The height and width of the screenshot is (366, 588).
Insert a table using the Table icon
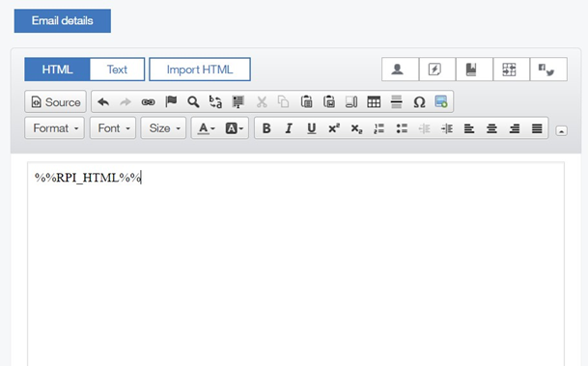coord(374,102)
